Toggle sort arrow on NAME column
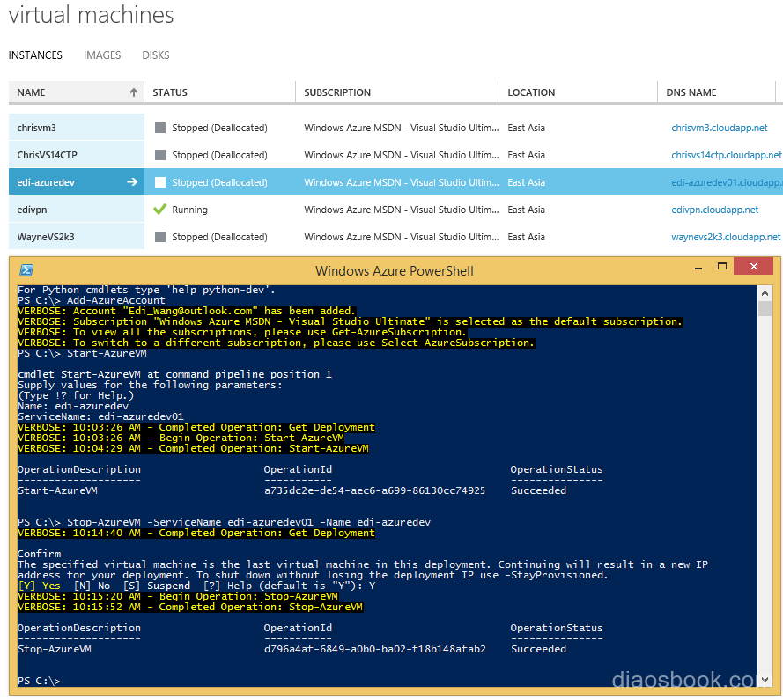783x700 pixels. click(134, 92)
